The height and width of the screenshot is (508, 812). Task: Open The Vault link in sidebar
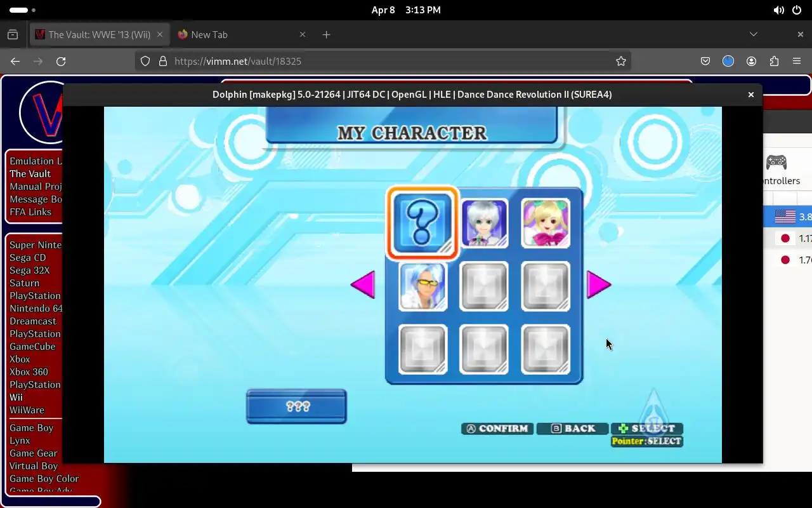coord(30,173)
